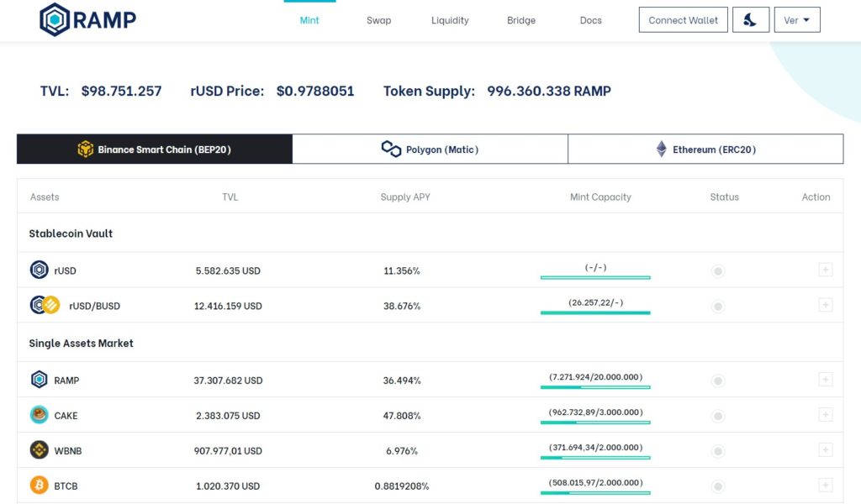Click rUSD/BUSD mint capacity bar

pyautogui.click(x=595, y=312)
